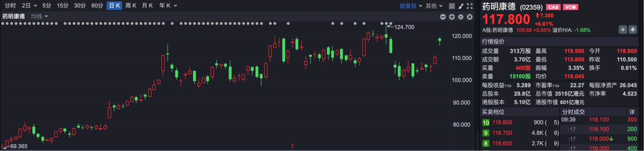Select the 60分 timeframe tab
The width and height of the screenshot is (644, 151).
click(x=97, y=6)
